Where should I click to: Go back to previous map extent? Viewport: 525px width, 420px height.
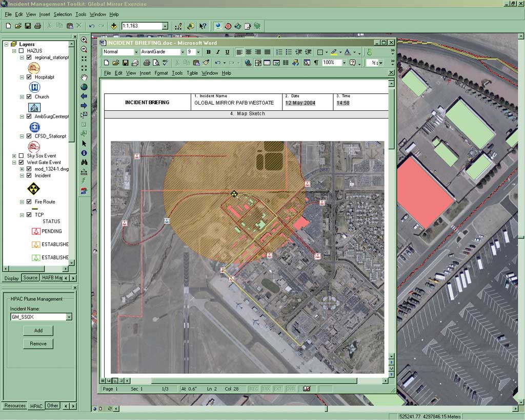tap(84, 96)
